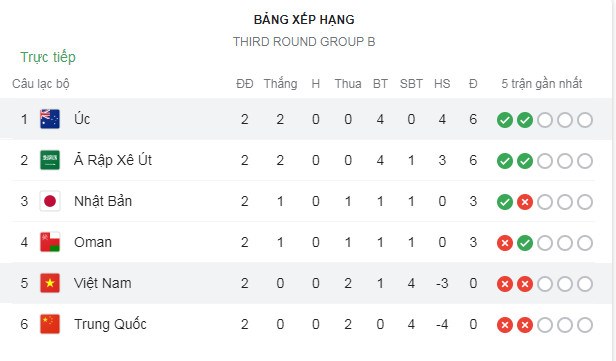Select the Nhật Bản team name
Image resolution: width=616 pixels, height=361 pixels.
click(103, 201)
